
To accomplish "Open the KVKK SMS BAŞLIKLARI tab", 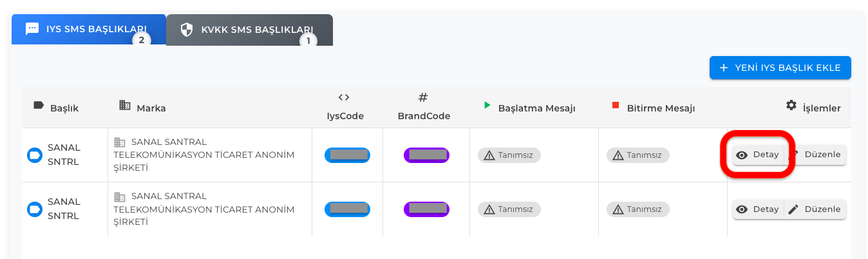I will click(x=249, y=30).
